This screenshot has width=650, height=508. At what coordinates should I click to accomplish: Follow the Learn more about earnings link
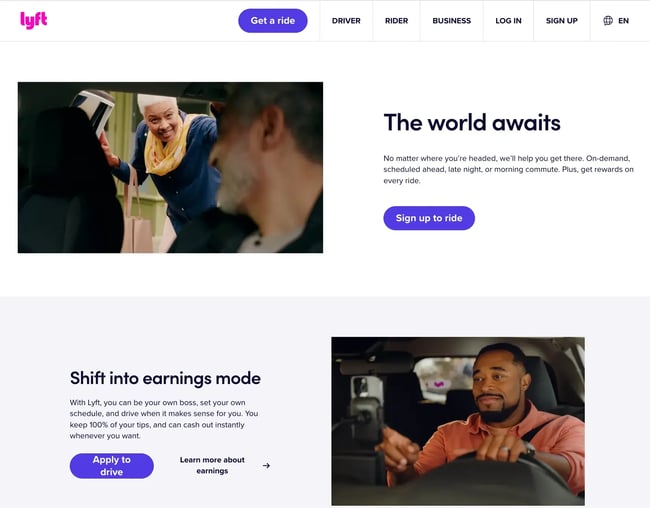[x=212, y=465]
